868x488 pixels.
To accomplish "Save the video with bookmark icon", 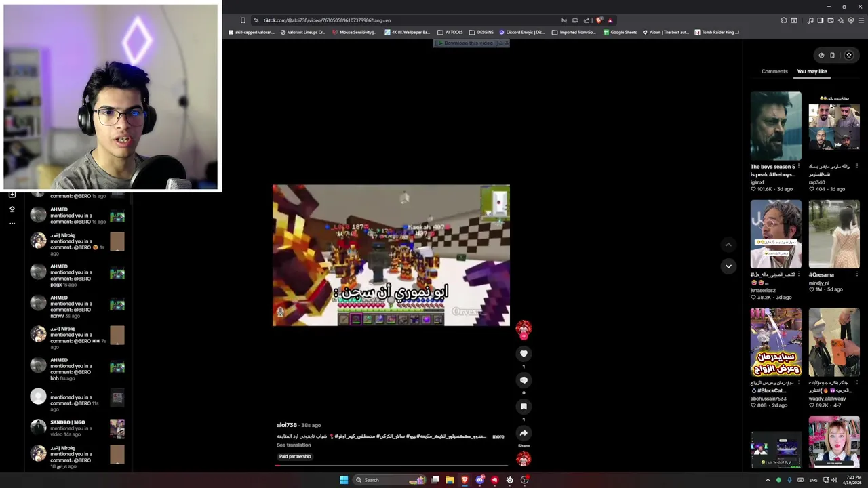I will [524, 406].
